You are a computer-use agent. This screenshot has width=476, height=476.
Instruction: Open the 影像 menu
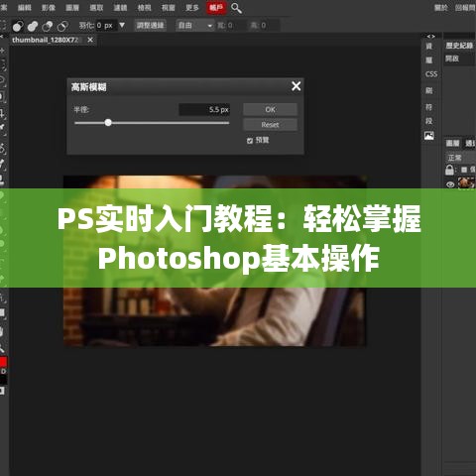click(x=49, y=8)
